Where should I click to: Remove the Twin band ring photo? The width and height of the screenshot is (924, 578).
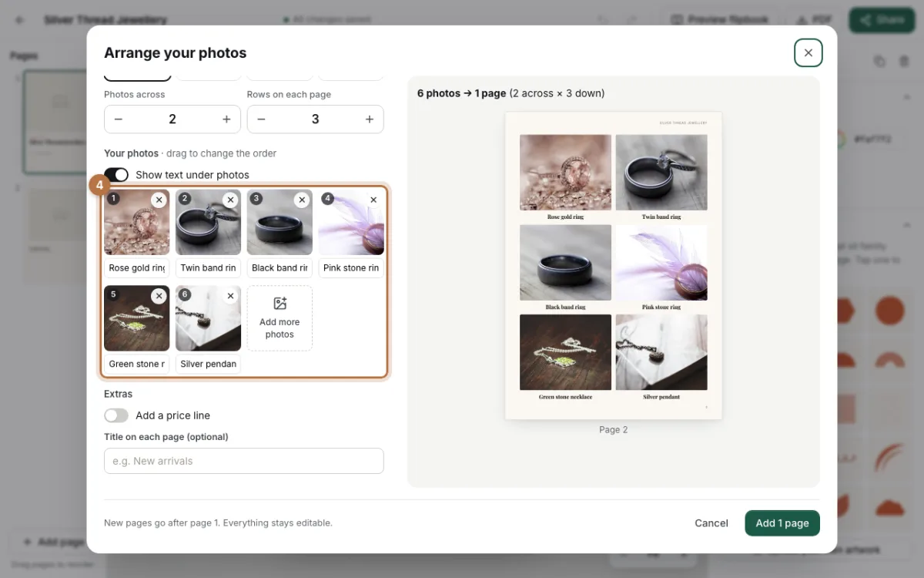[230, 200]
